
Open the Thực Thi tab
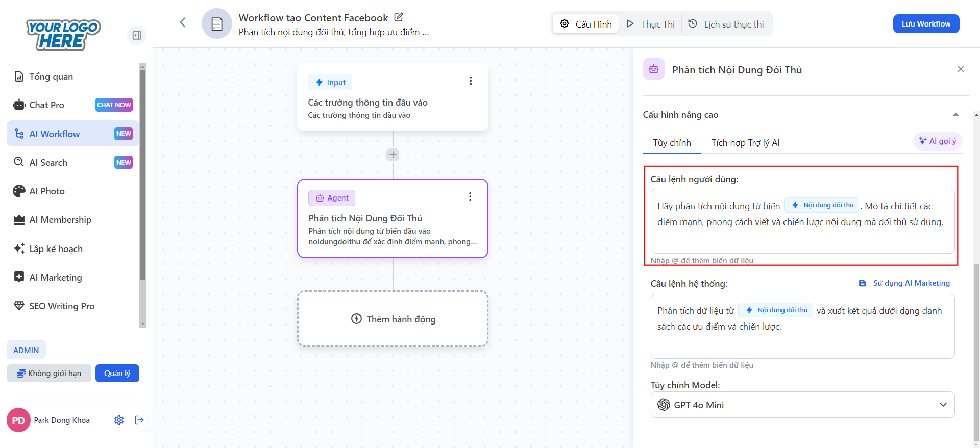click(651, 24)
